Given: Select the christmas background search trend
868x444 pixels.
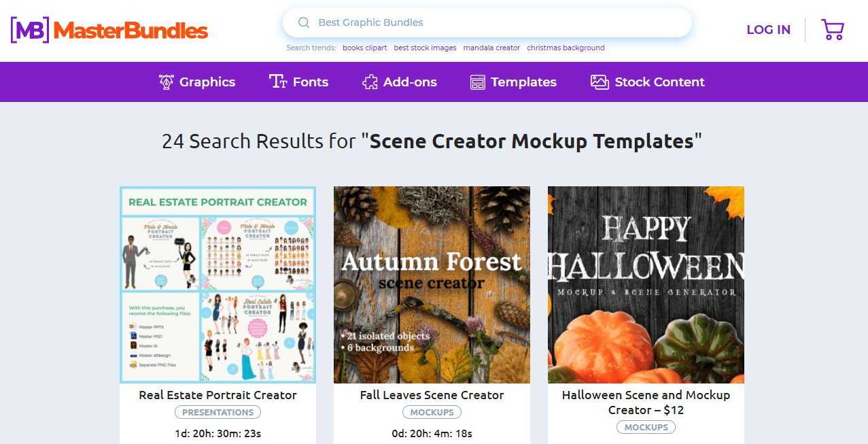Looking at the screenshot, I should point(566,48).
